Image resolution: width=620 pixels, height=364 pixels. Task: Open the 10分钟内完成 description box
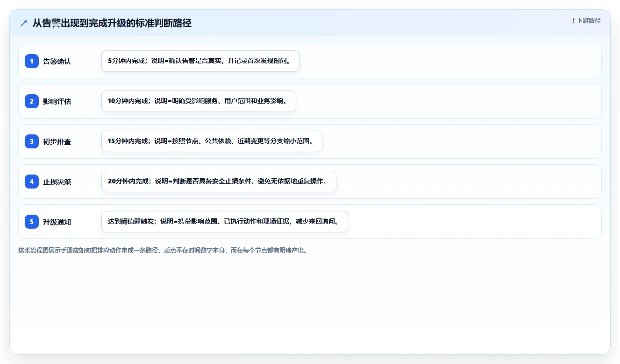(199, 101)
